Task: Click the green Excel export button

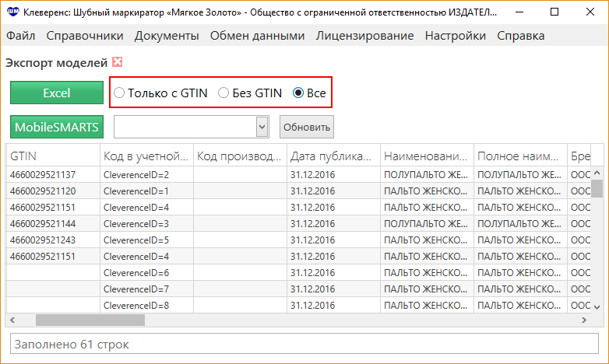Action: pyautogui.click(x=57, y=93)
